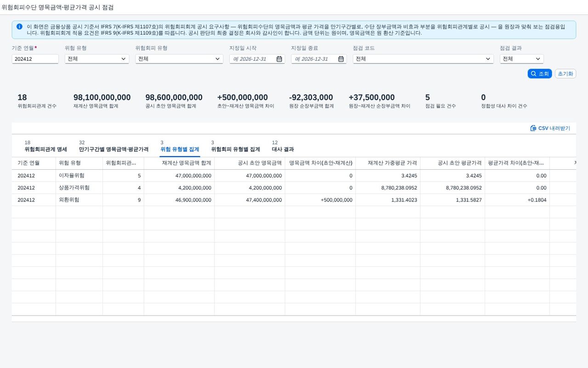Click the 점검 필요 건수 KPI value

[428, 98]
